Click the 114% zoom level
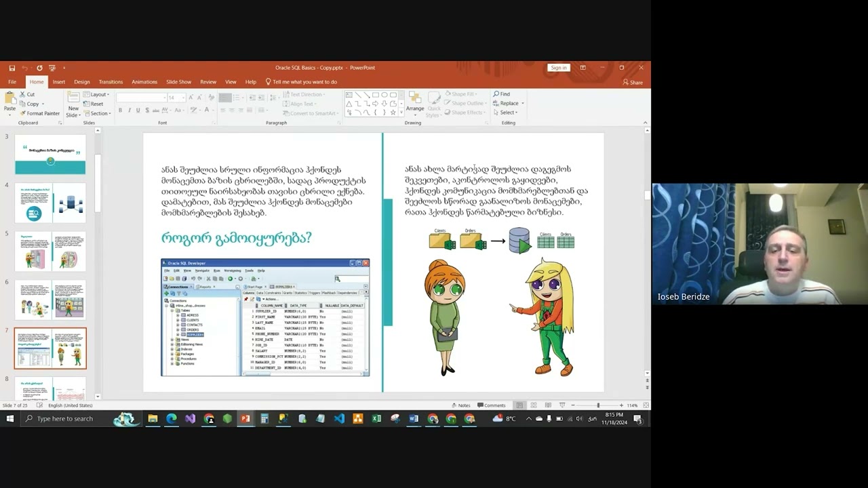Viewport: 868px width, 488px height. [632, 405]
